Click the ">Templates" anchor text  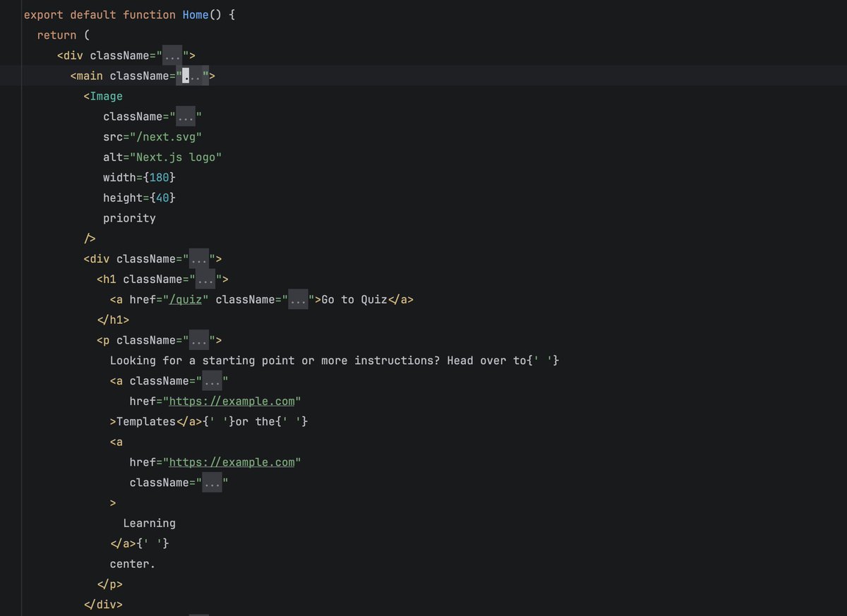pos(143,421)
